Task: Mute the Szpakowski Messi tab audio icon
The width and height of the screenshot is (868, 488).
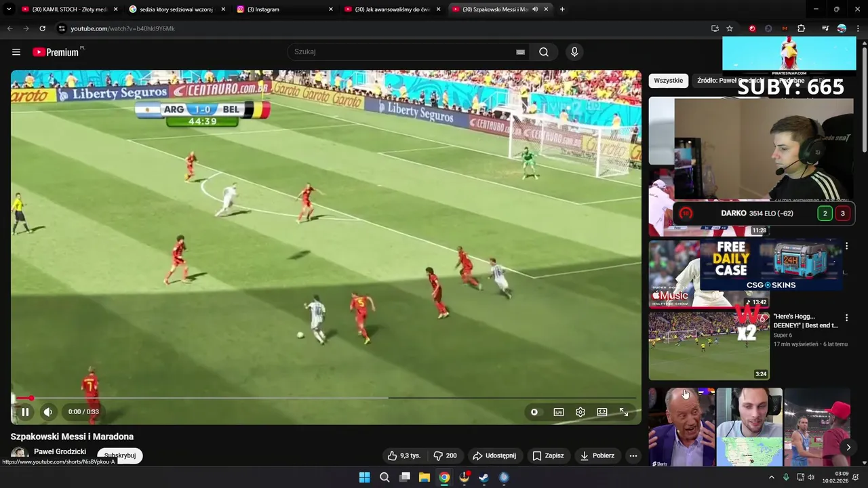Action: pyautogui.click(x=535, y=9)
